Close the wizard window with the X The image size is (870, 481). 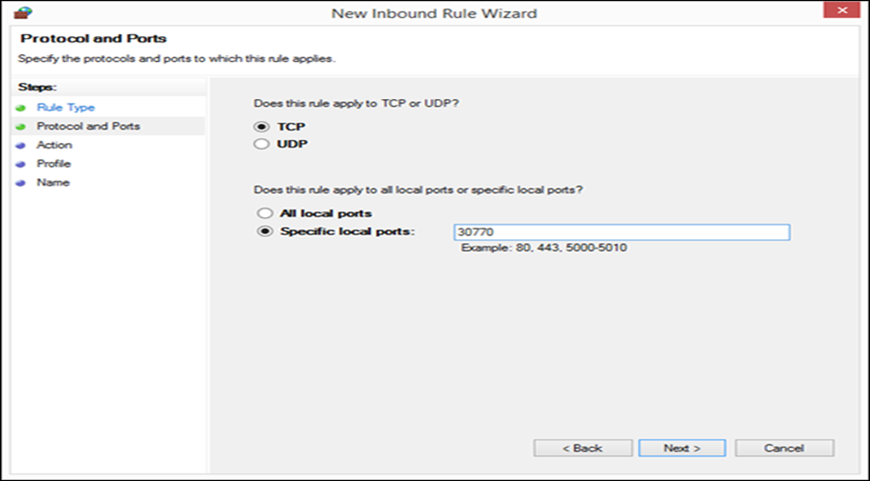[842, 11]
